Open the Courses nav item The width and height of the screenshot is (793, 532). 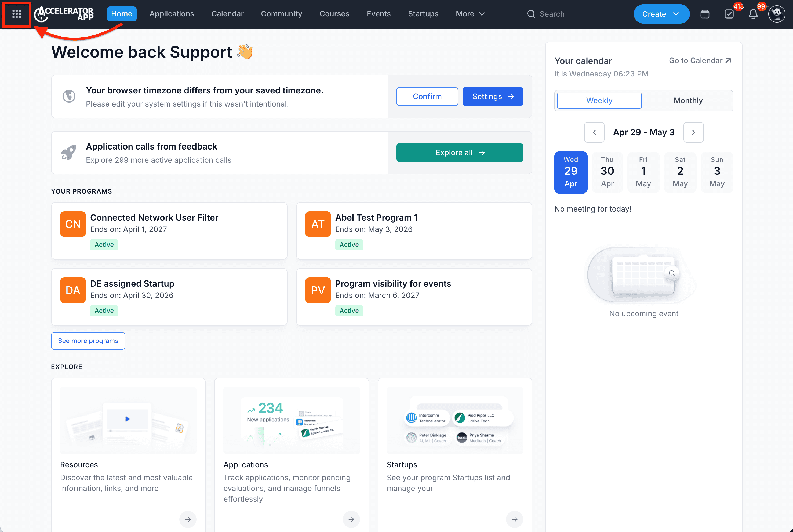pyautogui.click(x=334, y=14)
